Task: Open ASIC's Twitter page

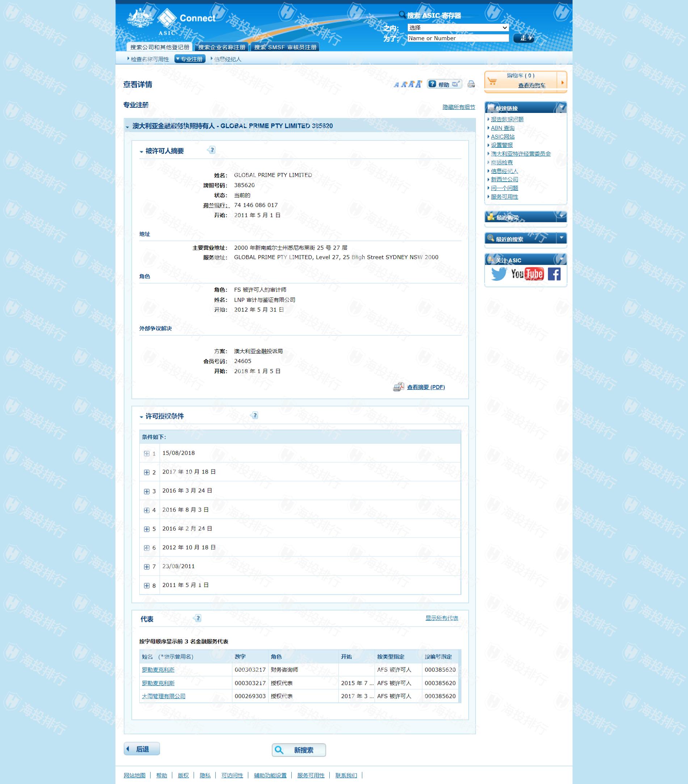Action: pos(499,274)
